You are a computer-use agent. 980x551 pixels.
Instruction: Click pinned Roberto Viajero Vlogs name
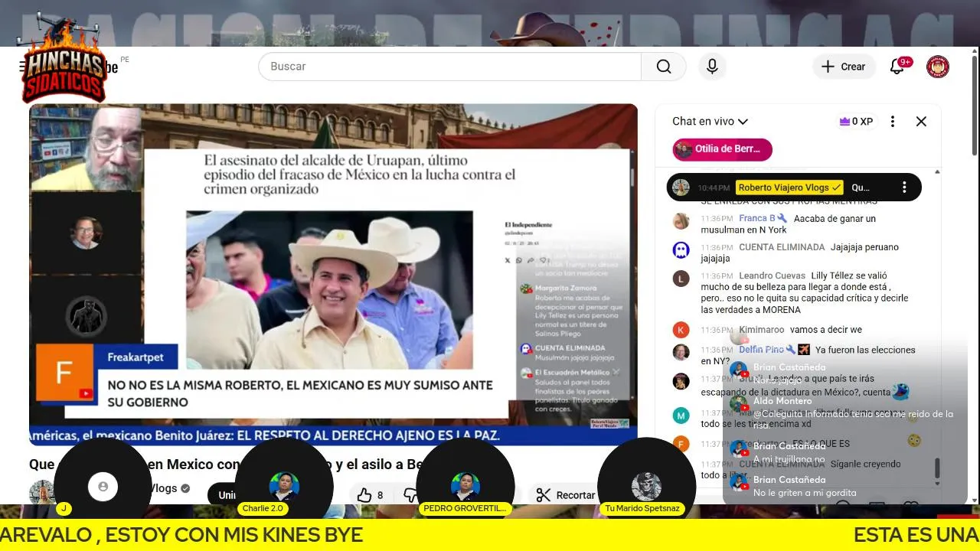tap(789, 187)
